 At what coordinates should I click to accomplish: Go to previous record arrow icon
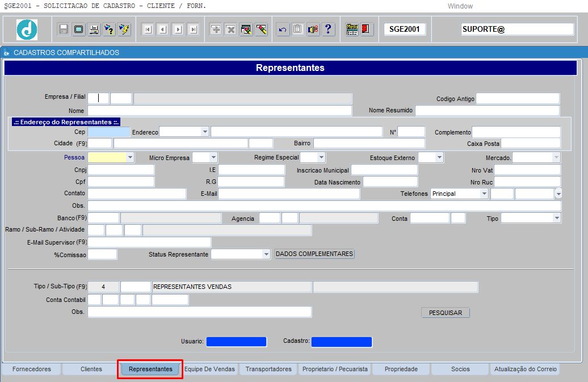pos(163,30)
